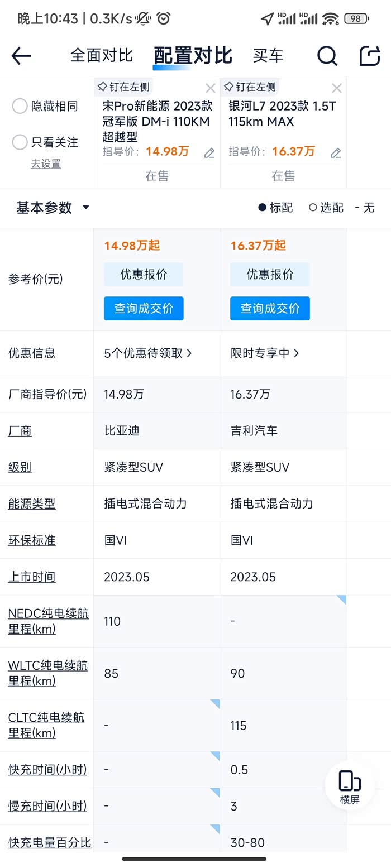Screen dimensions: 391x868
Task: Enable 隐藏相同 radio option
Action: point(45,106)
